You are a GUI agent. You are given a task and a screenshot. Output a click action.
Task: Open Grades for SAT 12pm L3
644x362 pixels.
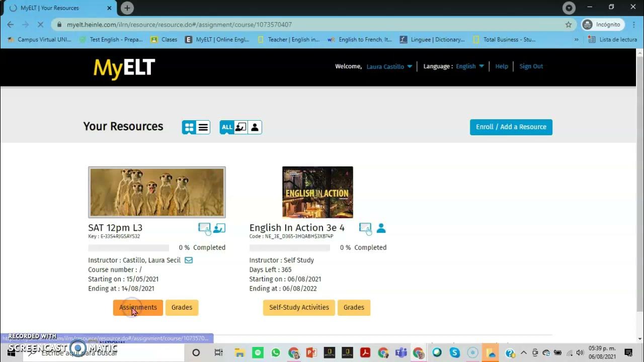coord(182,307)
